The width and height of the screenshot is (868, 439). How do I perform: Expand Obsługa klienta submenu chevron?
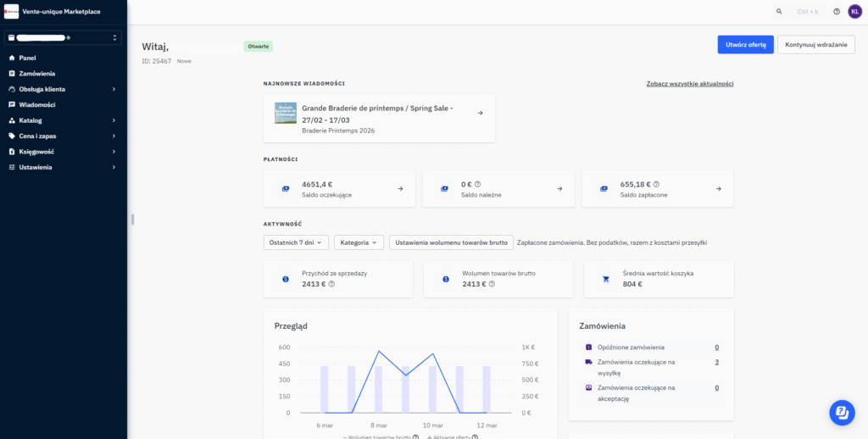point(114,89)
